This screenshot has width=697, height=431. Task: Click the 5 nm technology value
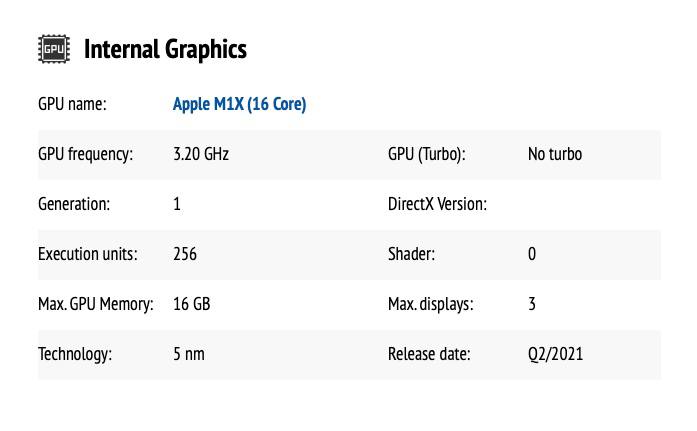coord(189,355)
